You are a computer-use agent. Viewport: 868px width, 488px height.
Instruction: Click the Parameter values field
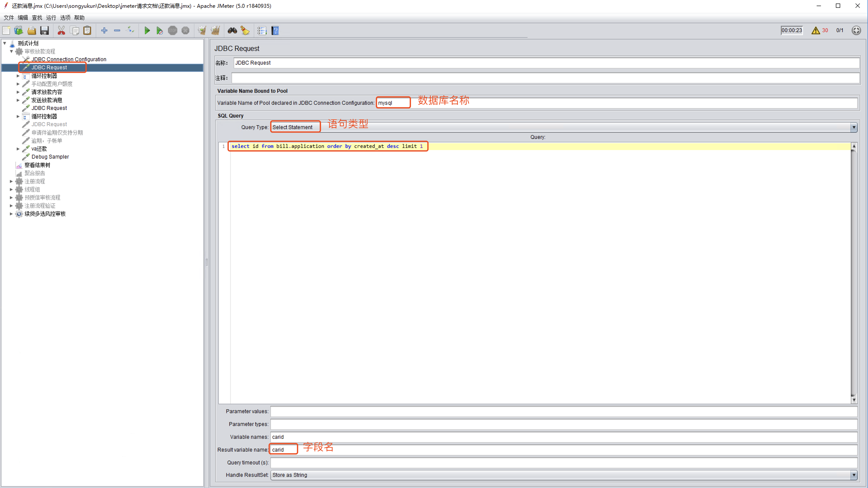(x=564, y=411)
